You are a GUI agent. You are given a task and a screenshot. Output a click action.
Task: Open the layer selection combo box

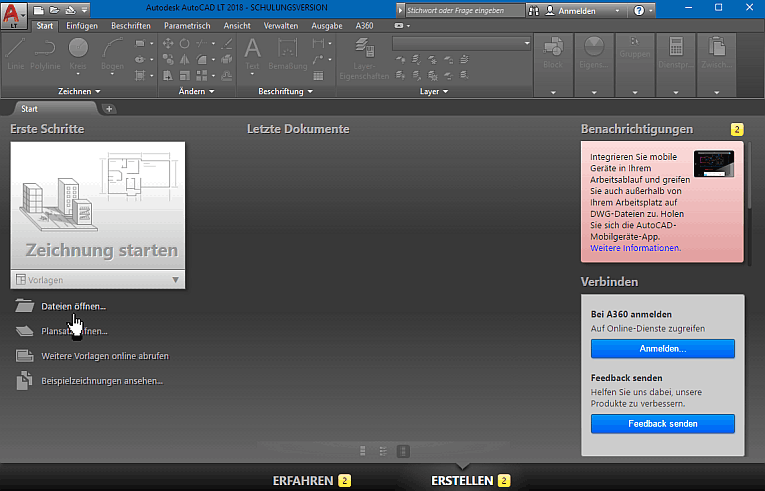pyautogui.click(x=462, y=43)
